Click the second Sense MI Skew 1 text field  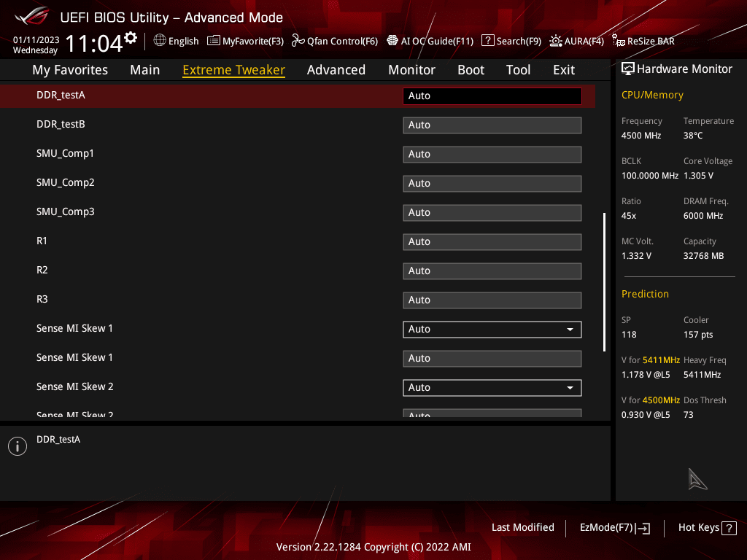(492, 359)
